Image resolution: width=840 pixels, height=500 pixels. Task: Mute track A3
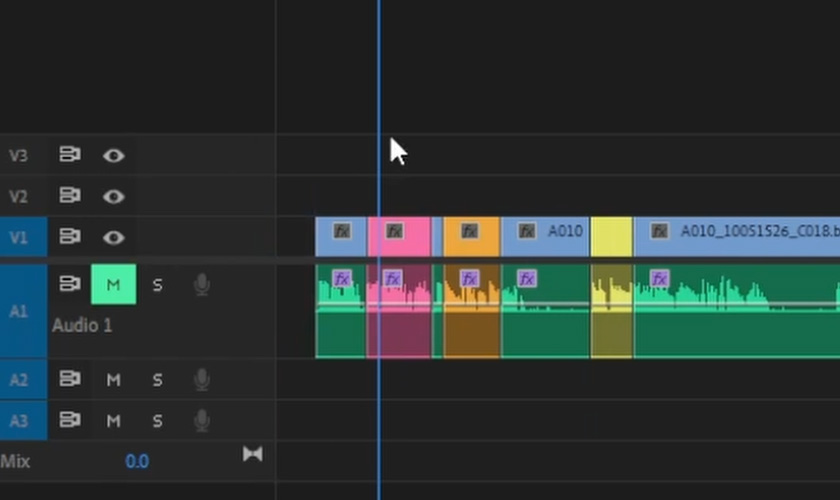114,421
